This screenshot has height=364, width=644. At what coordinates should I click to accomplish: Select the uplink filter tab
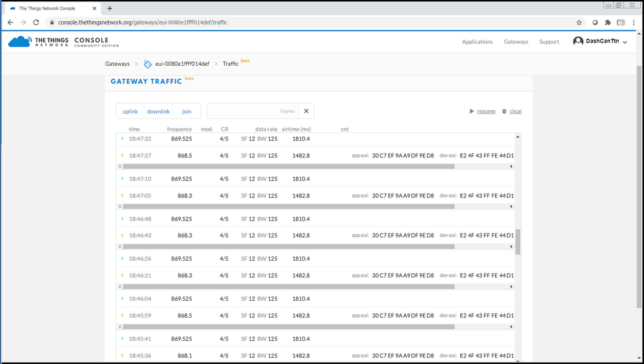coord(130,112)
